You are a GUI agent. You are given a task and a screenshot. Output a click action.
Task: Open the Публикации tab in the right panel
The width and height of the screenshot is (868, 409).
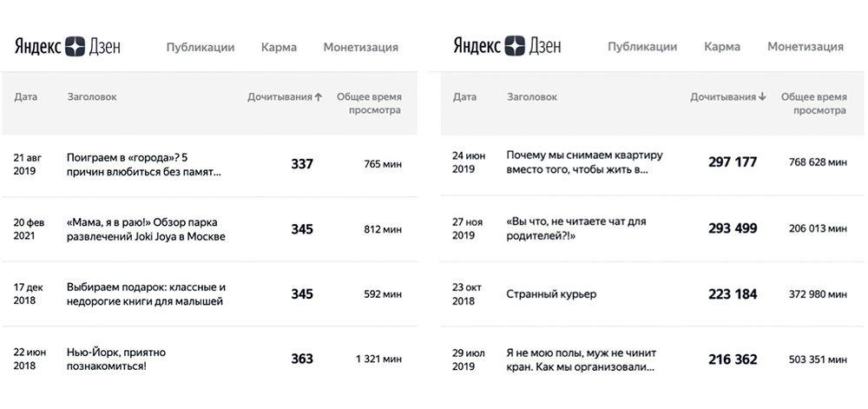[x=641, y=47]
